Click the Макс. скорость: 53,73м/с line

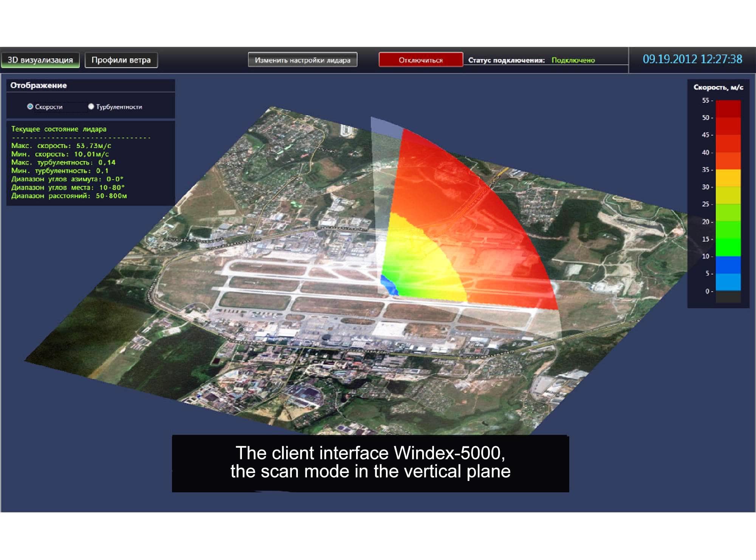pos(61,146)
